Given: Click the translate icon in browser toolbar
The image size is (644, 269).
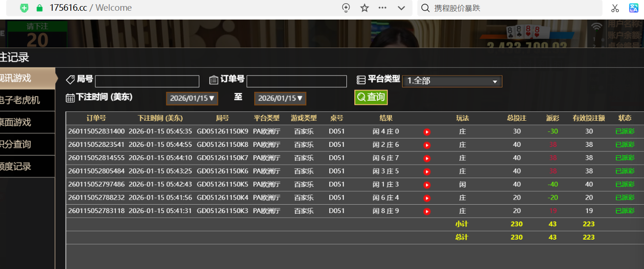Looking at the screenshot, I should (634, 8).
